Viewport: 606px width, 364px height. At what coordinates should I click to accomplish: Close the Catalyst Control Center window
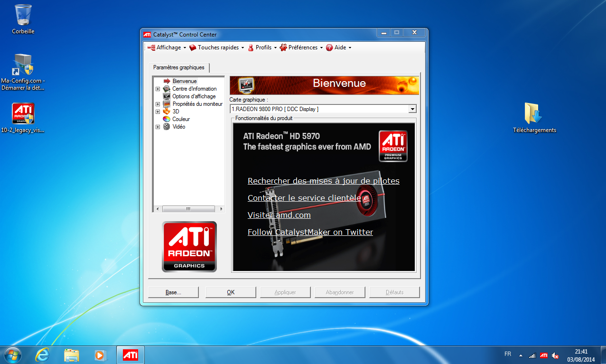tap(414, 33)
